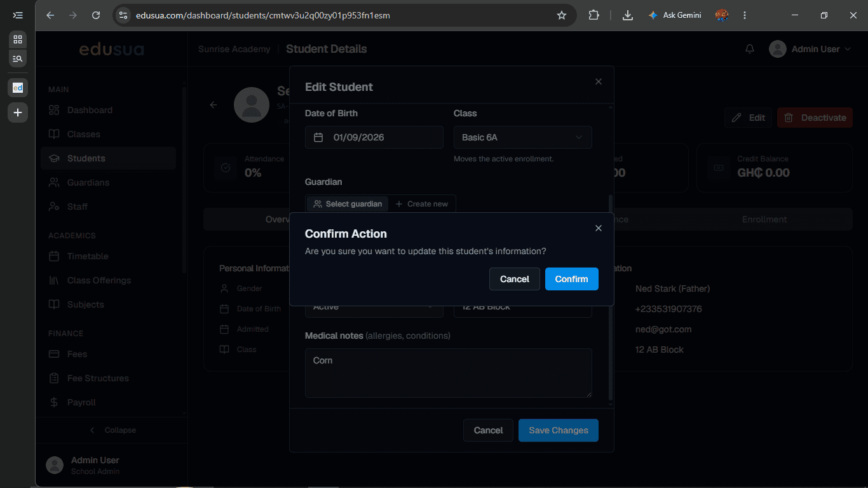Open the Class dropdown showing Basic 6A

tap(522, 137)
